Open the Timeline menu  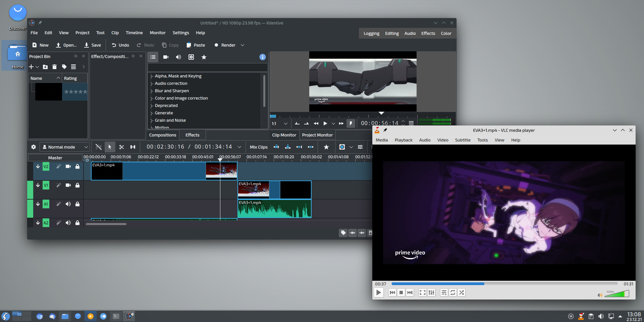tap(134, 33)
